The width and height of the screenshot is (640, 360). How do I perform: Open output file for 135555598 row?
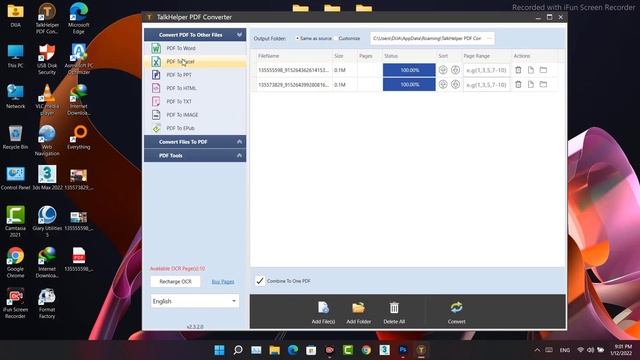coord(531,70)
